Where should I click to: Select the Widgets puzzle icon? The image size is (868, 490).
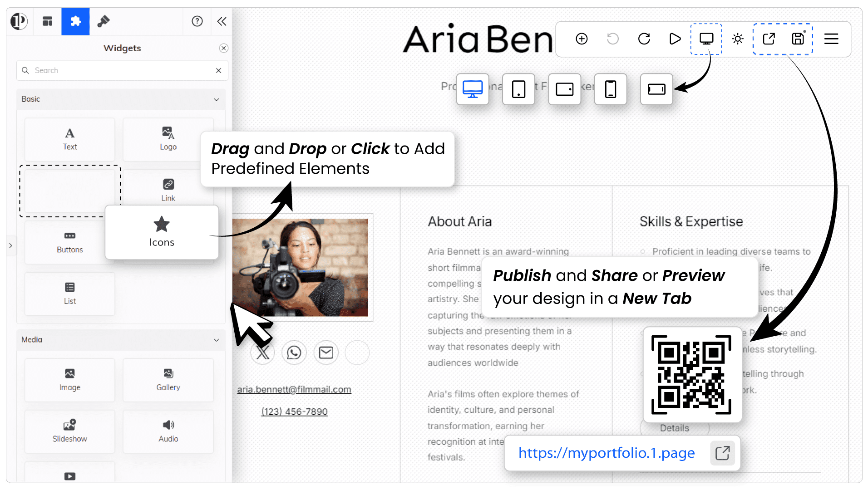click(75, 21)
